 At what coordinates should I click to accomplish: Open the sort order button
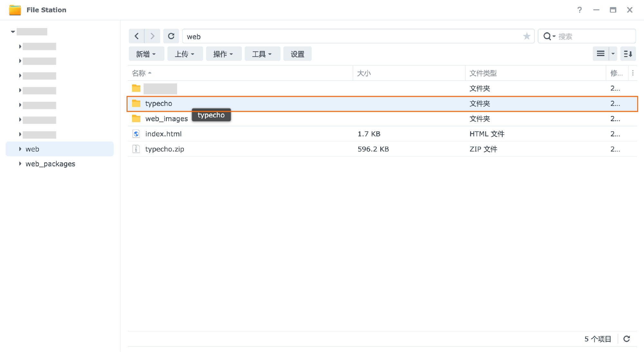pos(628,54)
